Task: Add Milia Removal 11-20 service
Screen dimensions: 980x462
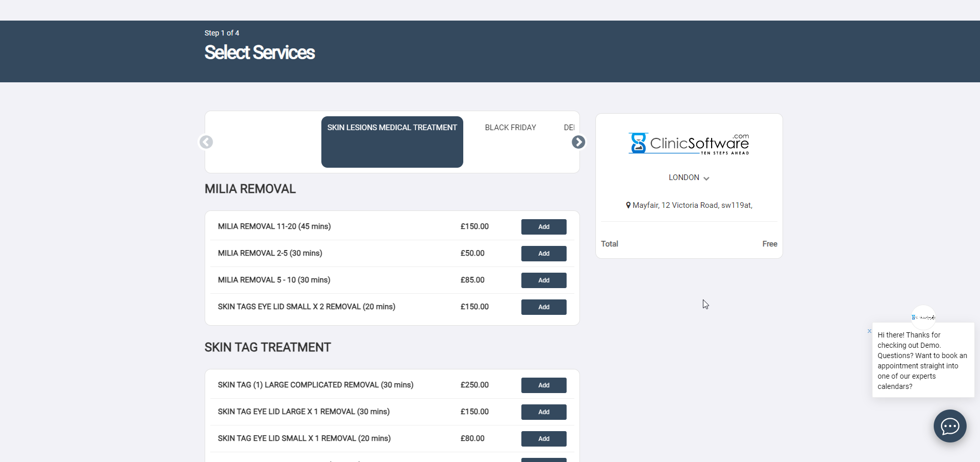Action: click(x=543, y=227)
